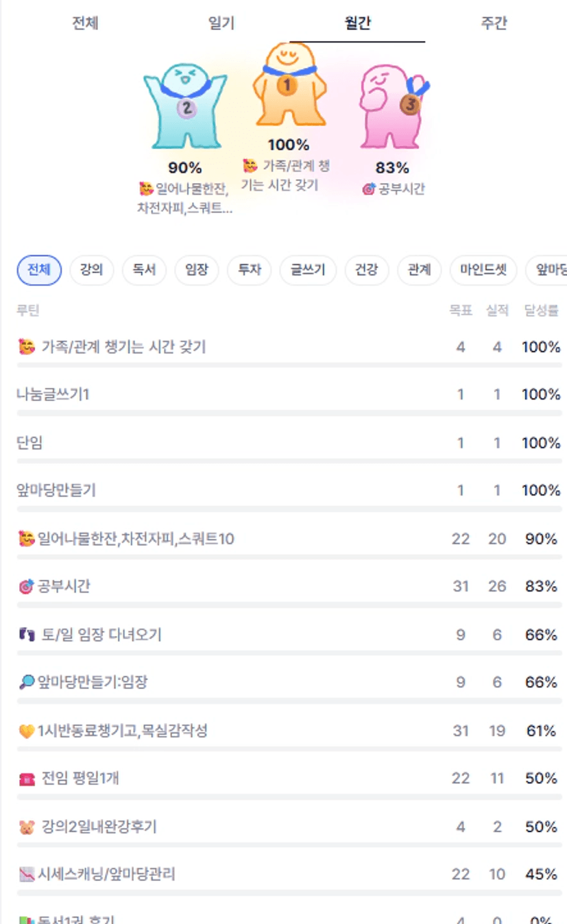Click the magnifier icon for 앞마당만들기:임장
This screenshot has width=567, height=924.
pos(26,683)
